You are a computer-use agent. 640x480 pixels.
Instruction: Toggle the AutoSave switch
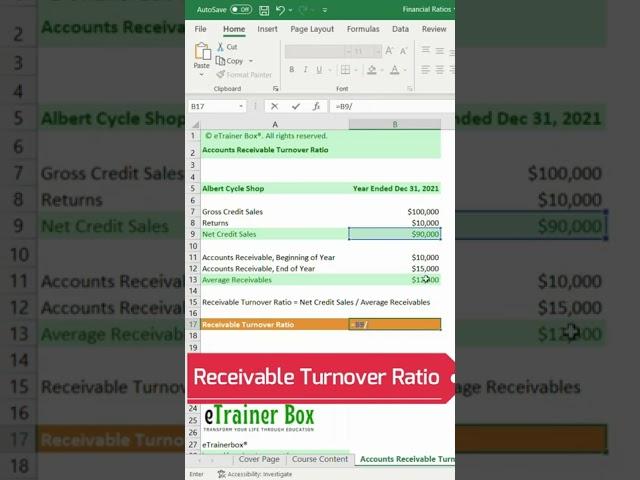pyautogui.click(x=241, y=9)
